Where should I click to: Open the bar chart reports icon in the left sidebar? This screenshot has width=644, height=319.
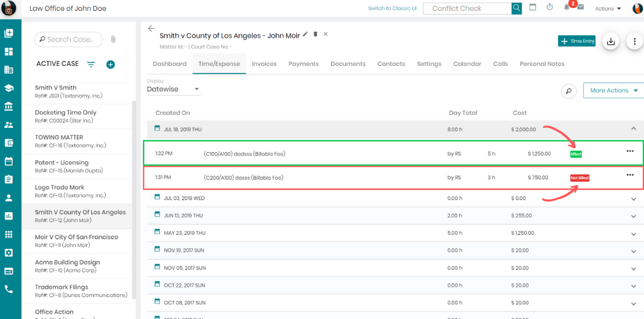pos(9,216)
